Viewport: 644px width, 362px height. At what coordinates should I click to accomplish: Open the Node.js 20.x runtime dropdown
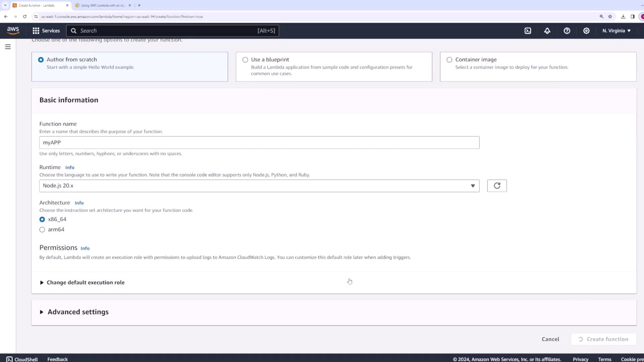259,186
